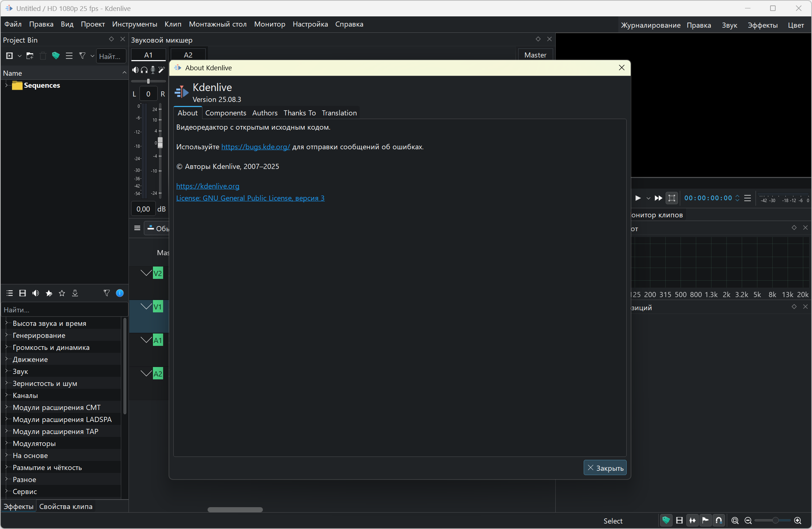This screenshot has width=812, height=529.
Task: Click the timeline zoom slider handle
Action: point(775,520)
